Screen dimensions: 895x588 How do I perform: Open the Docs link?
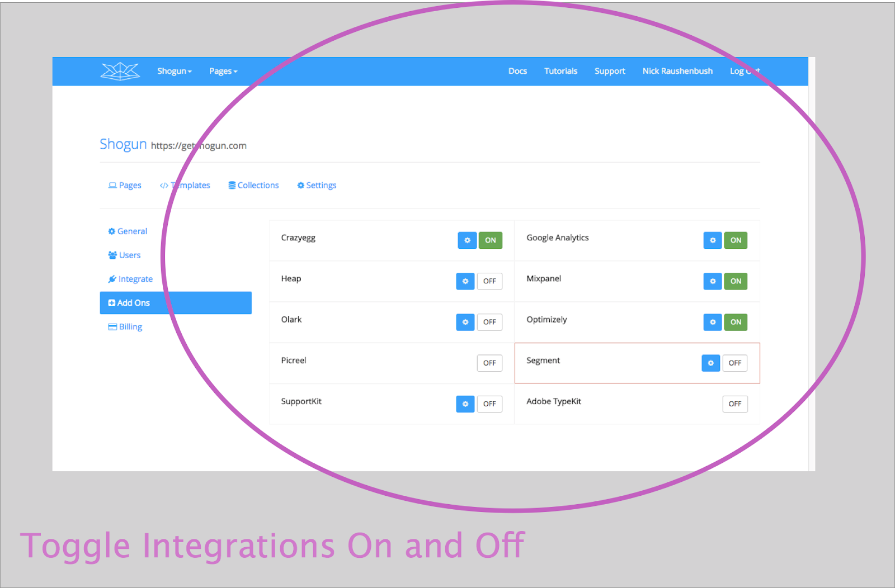517,71
